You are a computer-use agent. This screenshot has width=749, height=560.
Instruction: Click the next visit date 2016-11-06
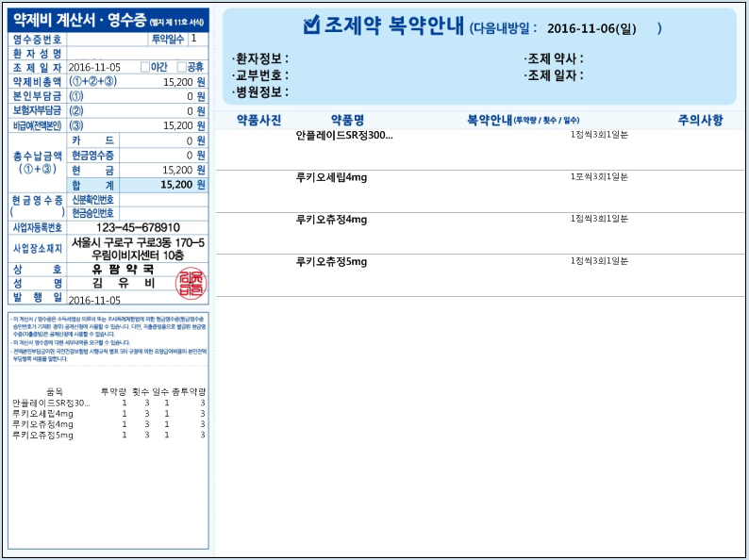(590, 29)
